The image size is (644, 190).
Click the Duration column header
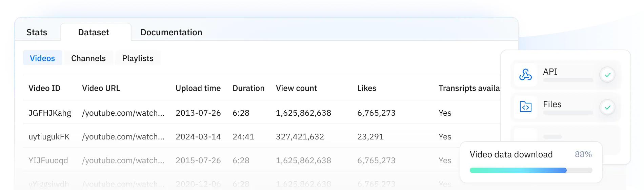click(x=248, y=88)
